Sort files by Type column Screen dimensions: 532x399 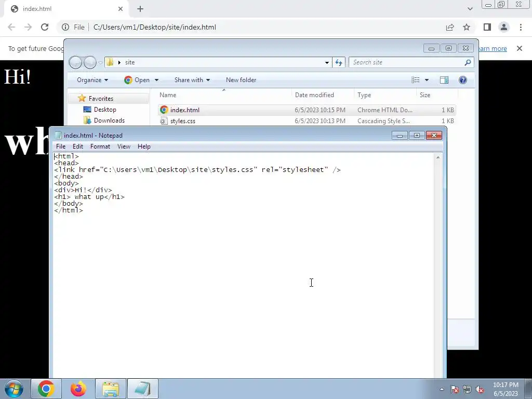click(x=385, y=95)
